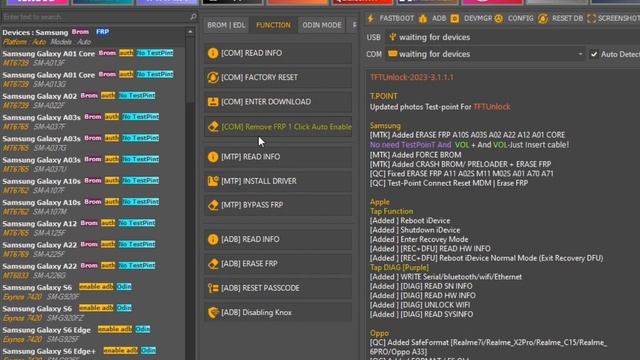The width and height of the screenshot is (640, 360).
Task: Click the MTP BYPASS FRP eraser icon
Action: (213, 205)
